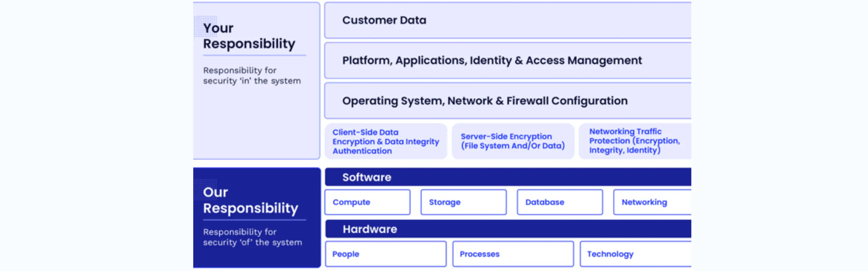Click the Technology box
868x271 pixels.
tap(635, 254)
